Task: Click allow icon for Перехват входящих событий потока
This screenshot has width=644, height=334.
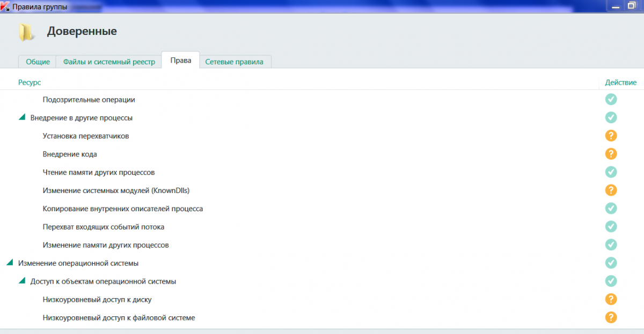Action: click(611, 226)
